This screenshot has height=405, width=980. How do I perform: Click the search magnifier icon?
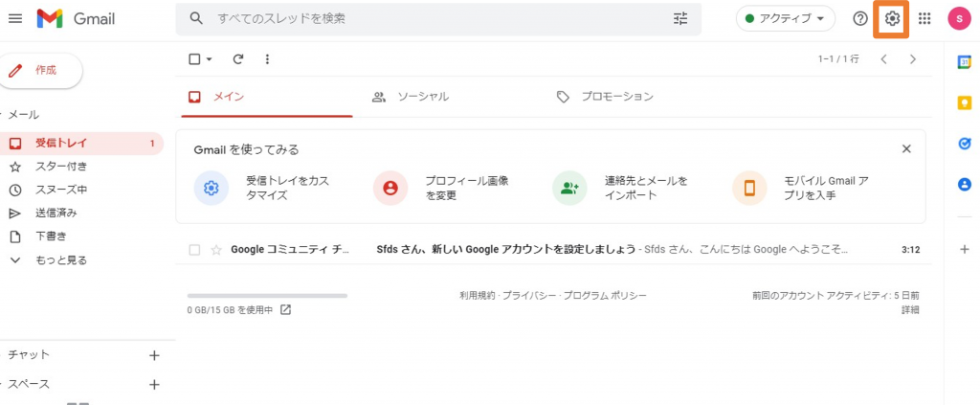click(196, 19)
